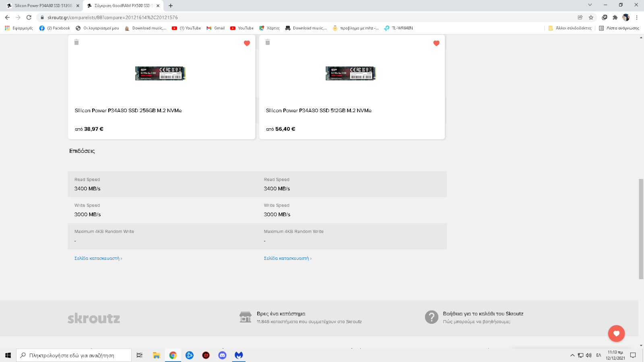Open the extensions puzzle icon
Screen dimensions: 644x362
pos(615,17)
